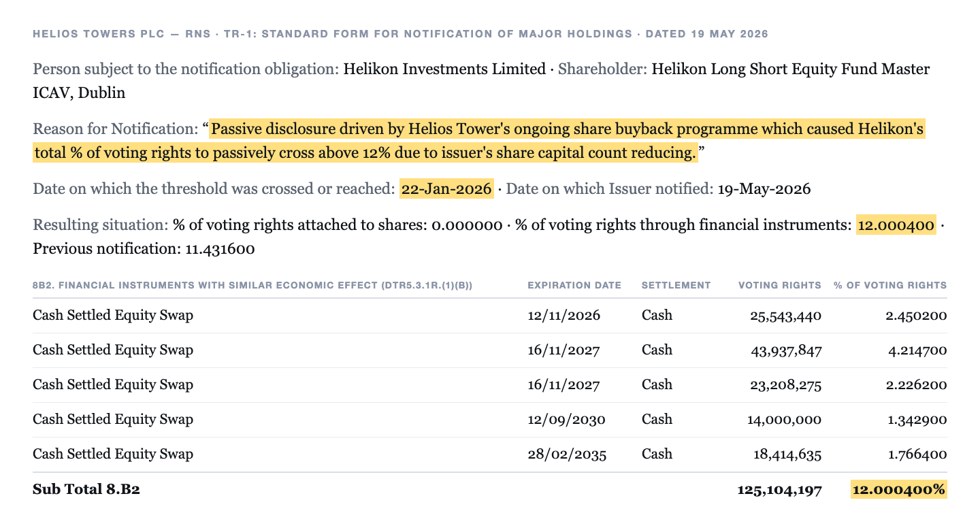
Task: Click the highlighted 12.000400 financial instruments percentage
Action: [896, 225]
